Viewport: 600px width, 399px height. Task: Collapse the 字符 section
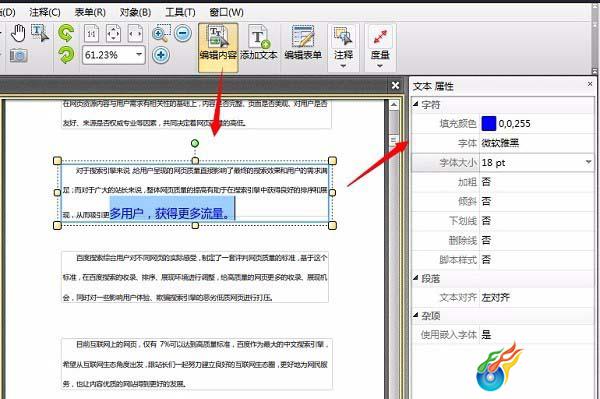click(x=416, y=104)
